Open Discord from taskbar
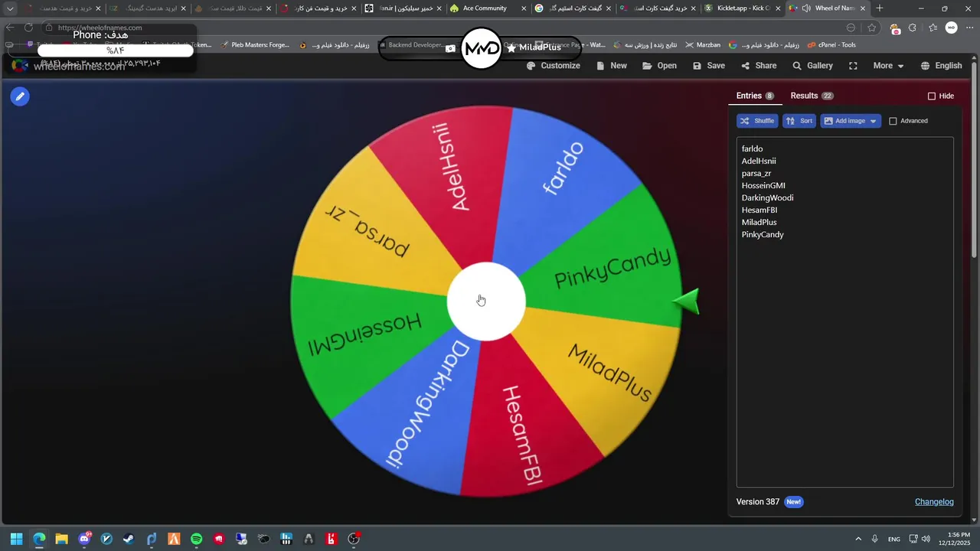Viewport: 980px width, 551px height. click(84, 539)
